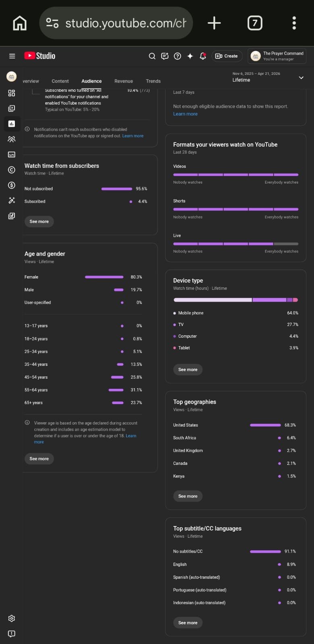The image size is (314, 644).
Task: Open the hamburger navigation menu
Action: coord(12,56)
